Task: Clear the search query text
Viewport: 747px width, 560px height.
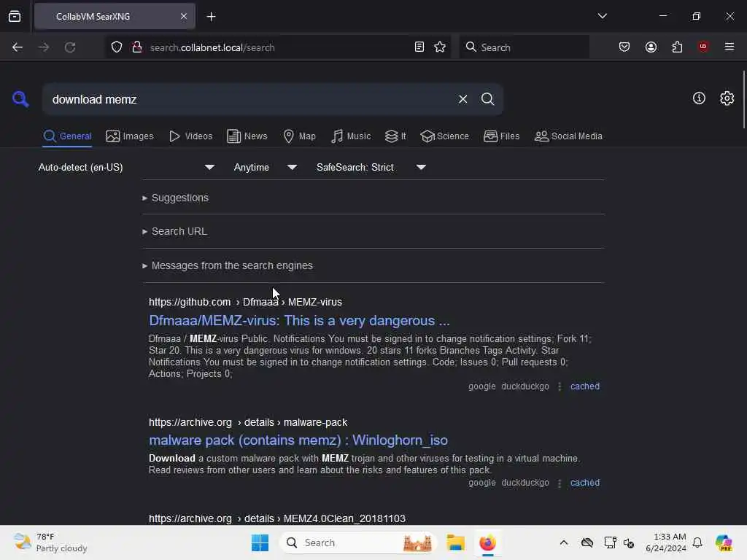Action: click(462, 99)
